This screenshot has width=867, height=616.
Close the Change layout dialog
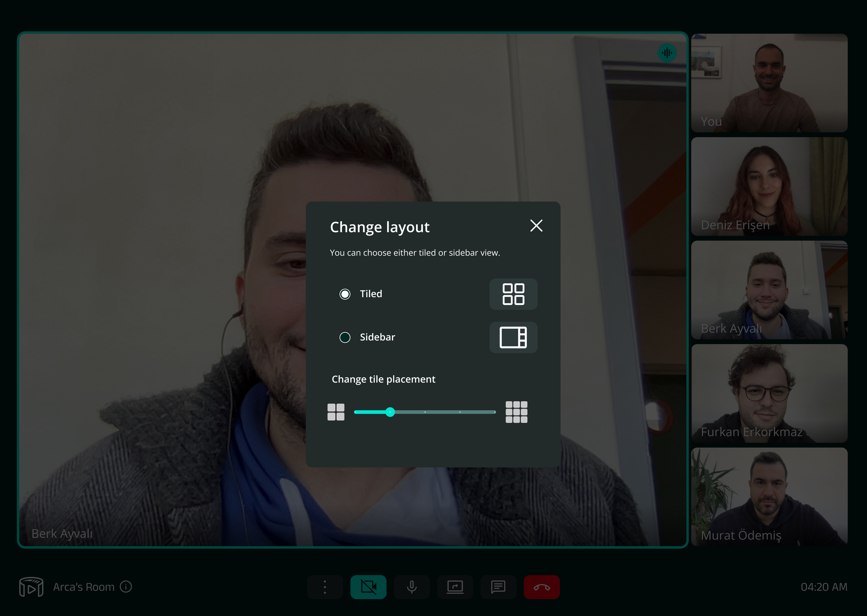[x=536, y=226]
